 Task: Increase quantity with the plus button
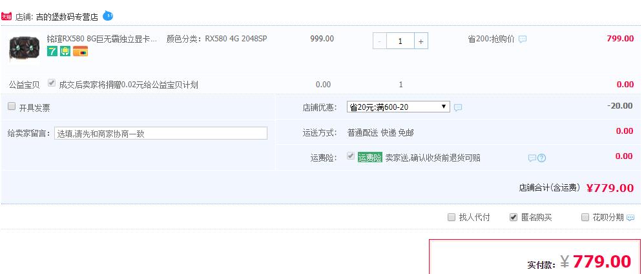pyautogui.click(x=421, y=41)
